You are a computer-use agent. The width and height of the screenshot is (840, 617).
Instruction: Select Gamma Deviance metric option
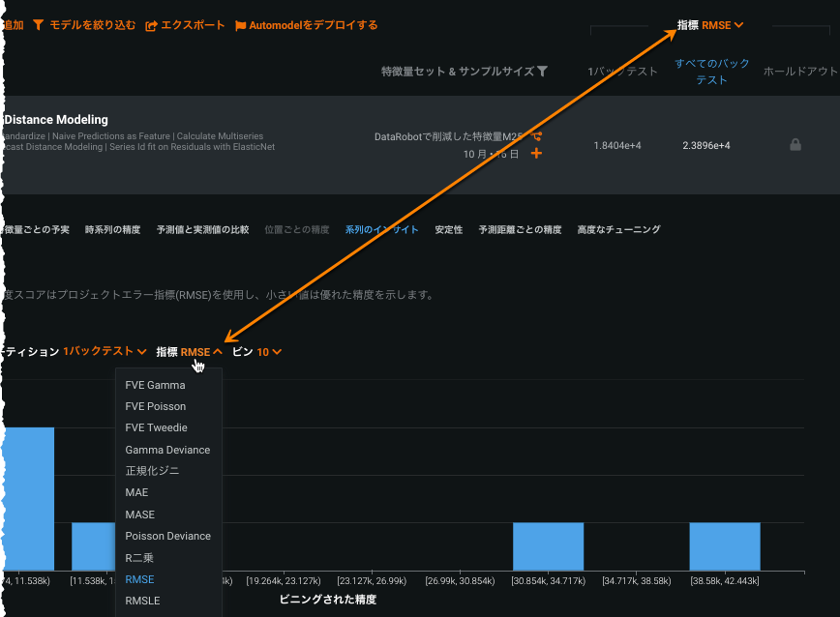(167, 450)
